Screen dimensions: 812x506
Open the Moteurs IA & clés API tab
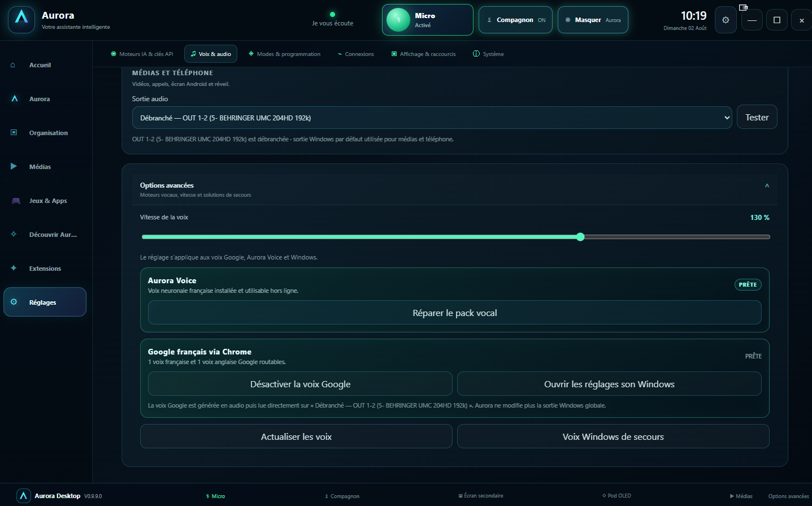[x=142, y=54]
